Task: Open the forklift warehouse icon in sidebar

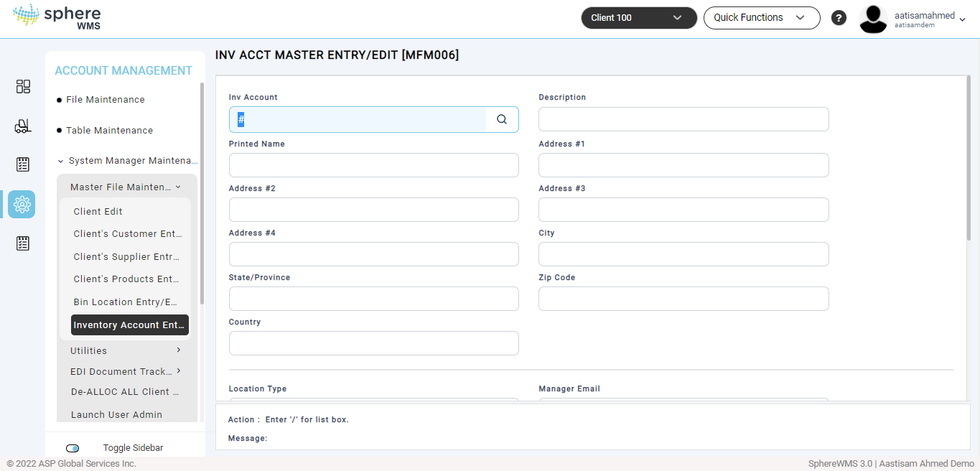Action: 23,126
